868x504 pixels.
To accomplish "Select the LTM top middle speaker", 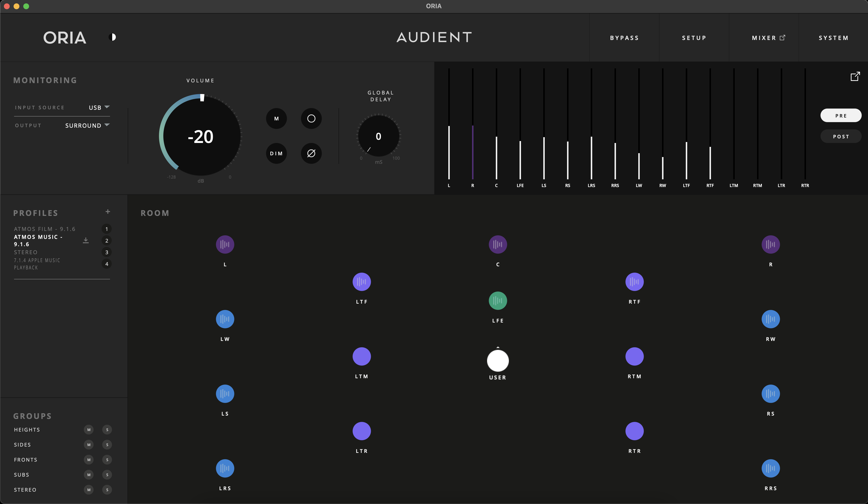I will (x=362, y=356).
